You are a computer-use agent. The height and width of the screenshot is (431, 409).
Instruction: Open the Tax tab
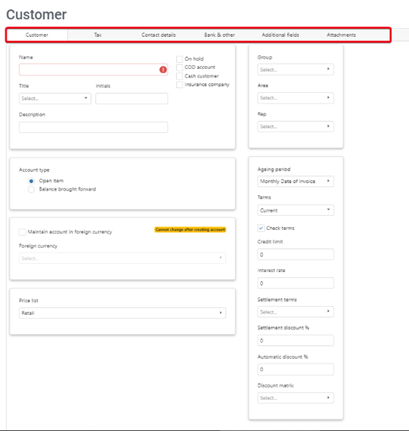(98, 35)
